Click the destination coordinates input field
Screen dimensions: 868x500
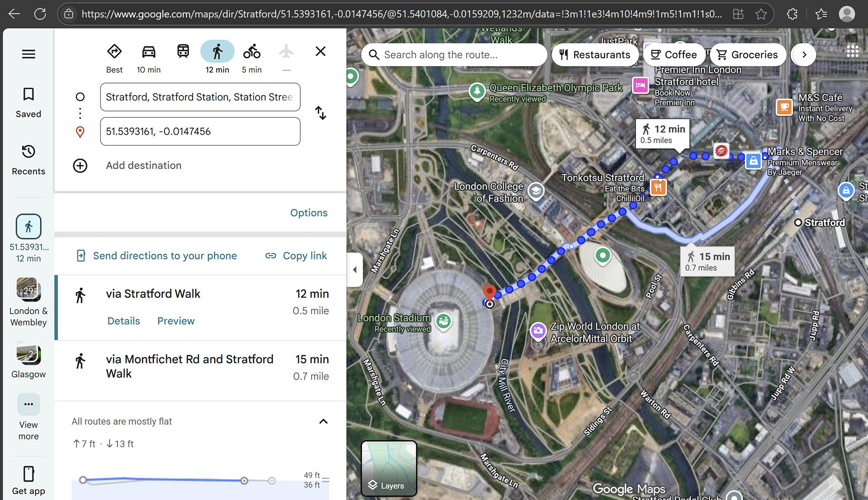(200, 132)
